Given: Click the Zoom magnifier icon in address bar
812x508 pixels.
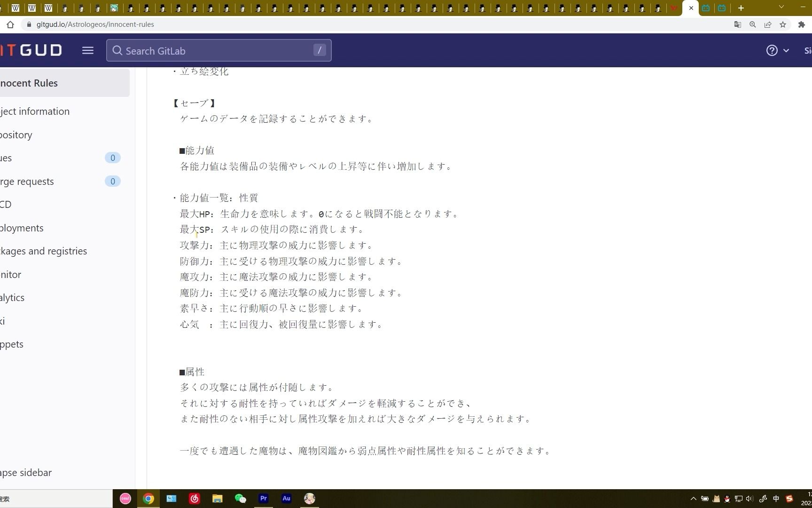Looking at the screenshot, I should tap(753, 24).
